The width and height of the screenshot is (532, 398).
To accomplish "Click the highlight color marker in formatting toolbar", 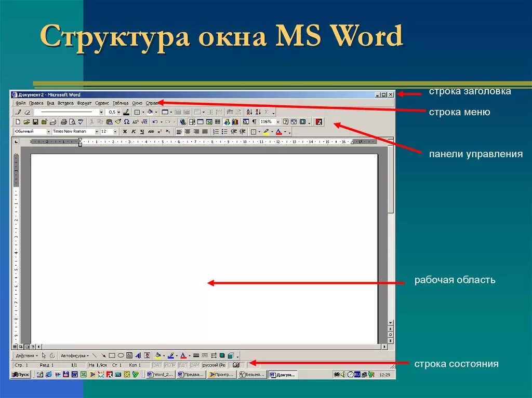I will point(266,131).
